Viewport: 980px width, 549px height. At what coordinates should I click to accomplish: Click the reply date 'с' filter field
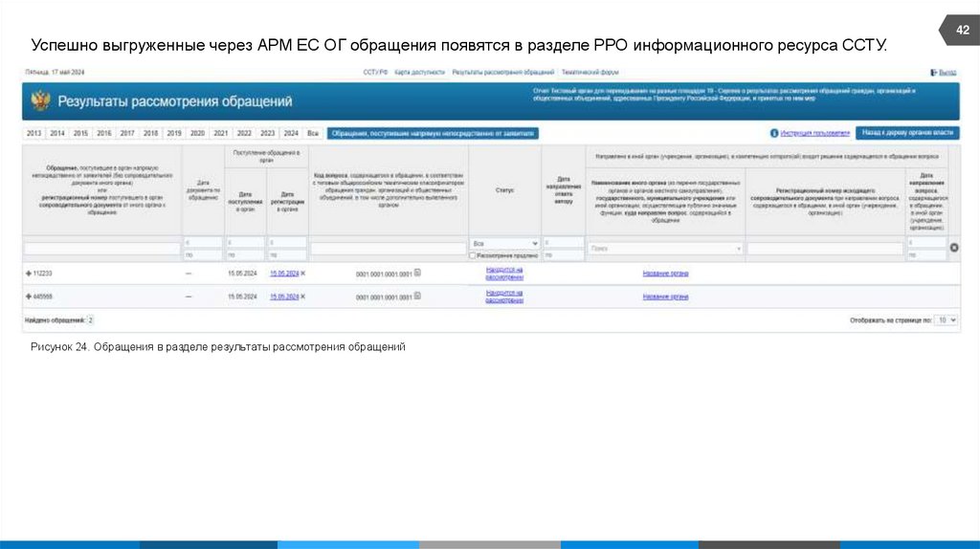point(563,242)
